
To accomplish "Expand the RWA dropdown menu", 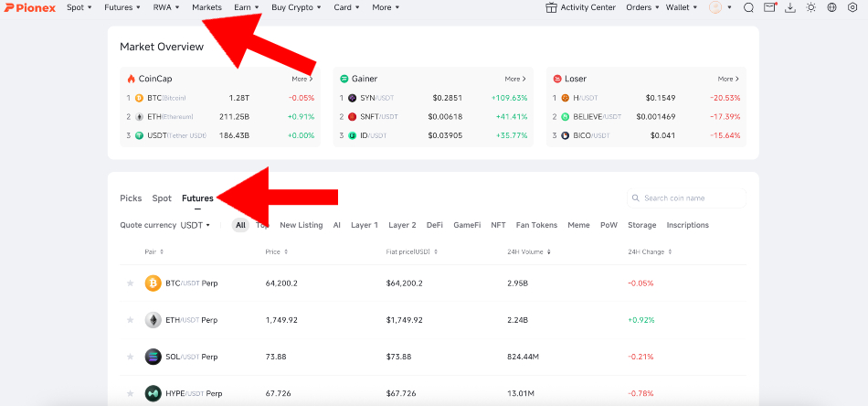I will click(x=166, y=7).
